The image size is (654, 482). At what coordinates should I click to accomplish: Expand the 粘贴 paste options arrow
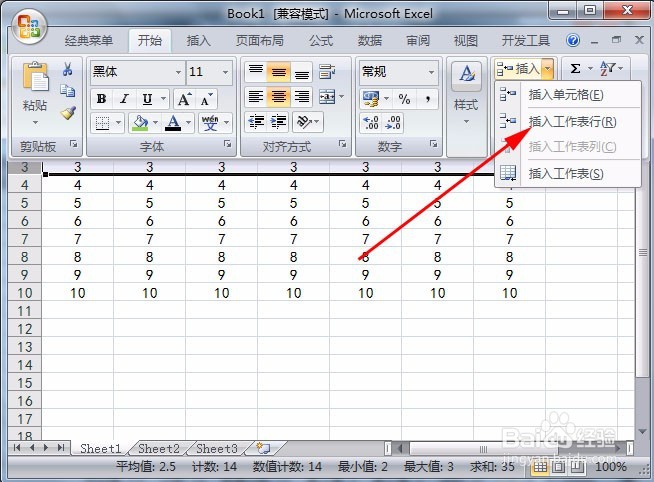(x=35, y=122)
